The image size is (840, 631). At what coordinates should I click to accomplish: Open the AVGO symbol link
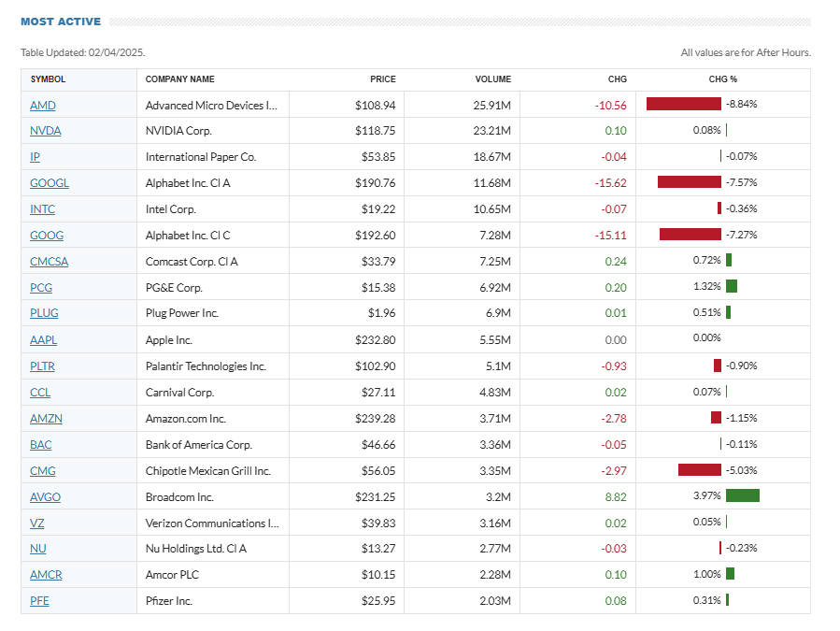click(x=45, y=497)
